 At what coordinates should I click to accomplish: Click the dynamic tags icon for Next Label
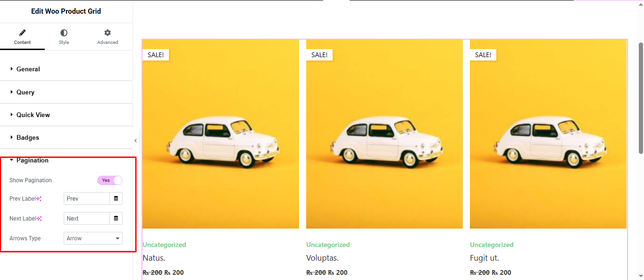coord(116,219)
